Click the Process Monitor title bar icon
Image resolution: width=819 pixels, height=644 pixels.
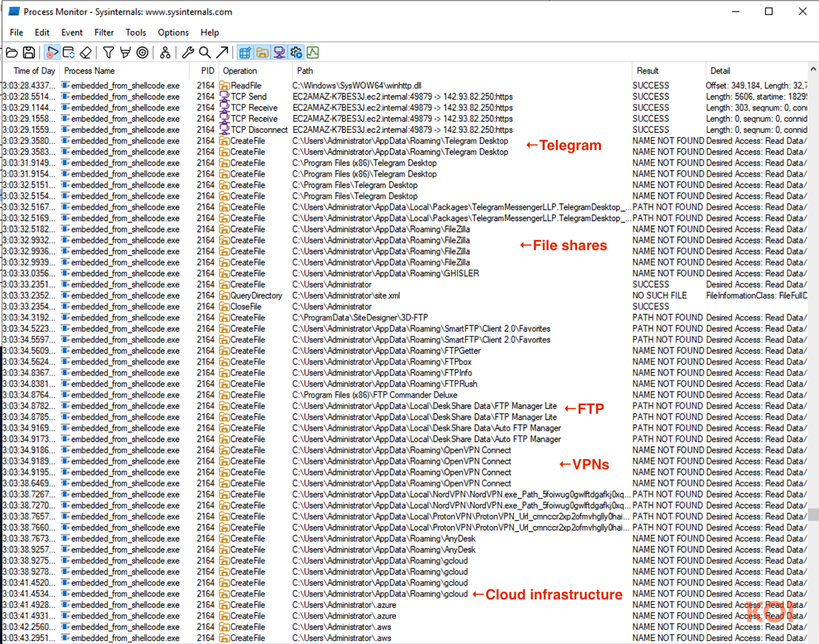point(14,11)
